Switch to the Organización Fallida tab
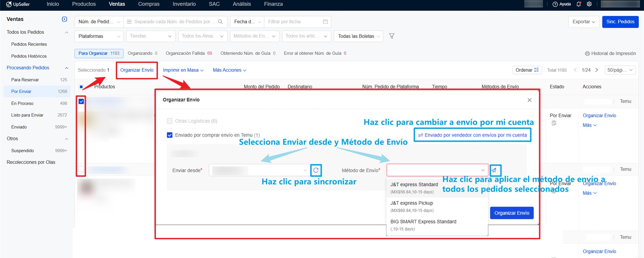This screenshot has height=258, width=644. pyautogui.click(x=188, y=53)
